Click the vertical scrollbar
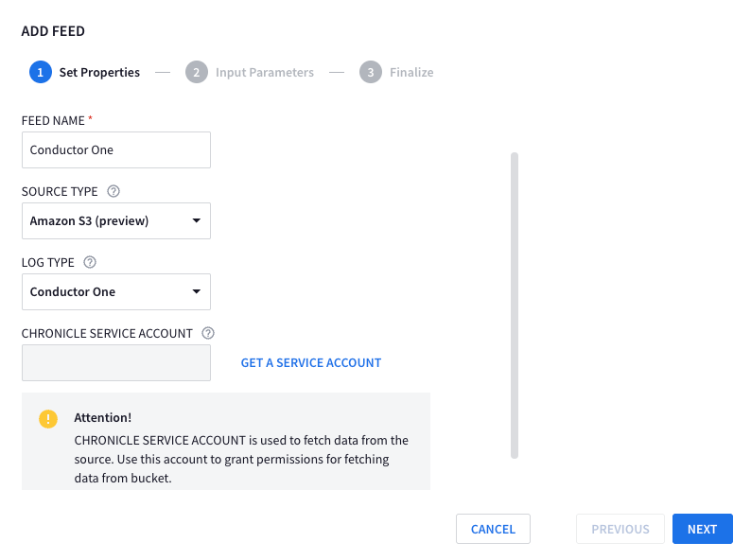Image resolution: width=751 pixels, height=560 pixels. click(x=515, y=305)
